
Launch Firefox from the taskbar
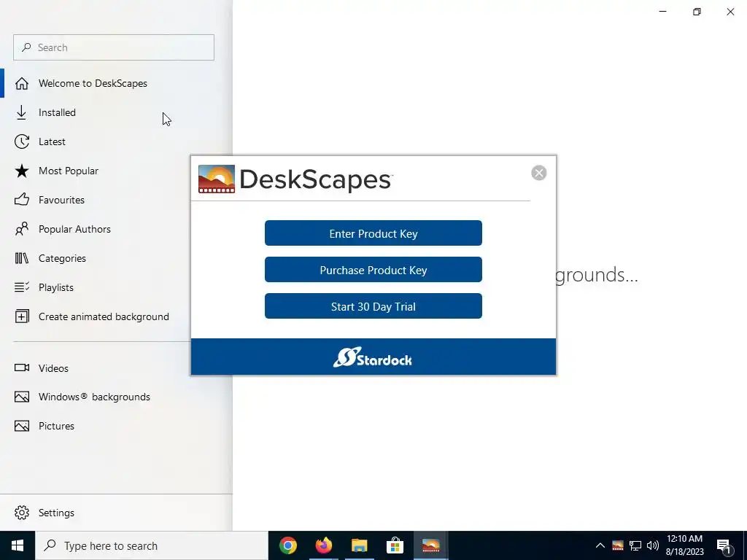point(323,545)
